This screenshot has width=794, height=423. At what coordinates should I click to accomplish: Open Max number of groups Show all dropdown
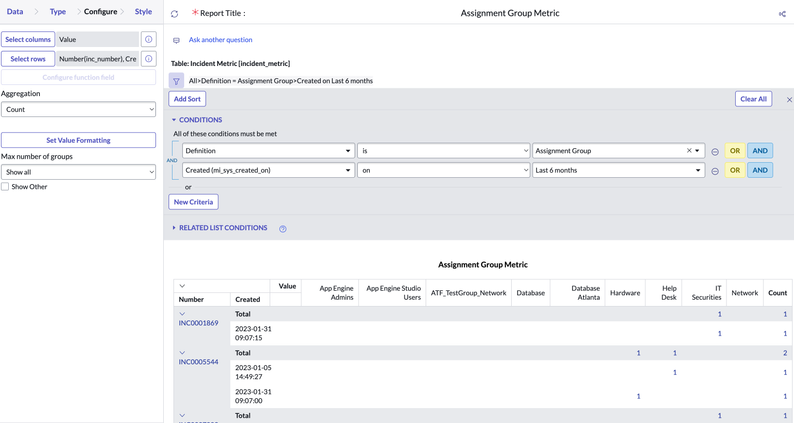[78, 172]
